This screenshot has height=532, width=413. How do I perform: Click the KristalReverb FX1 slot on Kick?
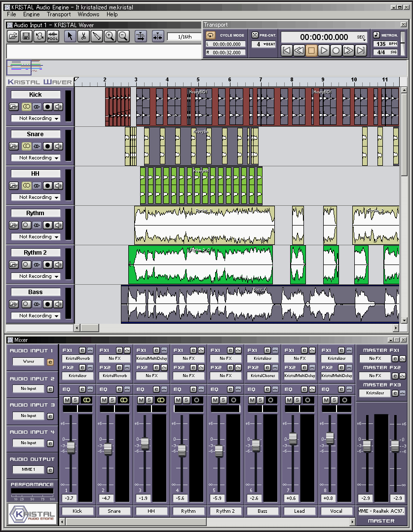click(77, 358)
